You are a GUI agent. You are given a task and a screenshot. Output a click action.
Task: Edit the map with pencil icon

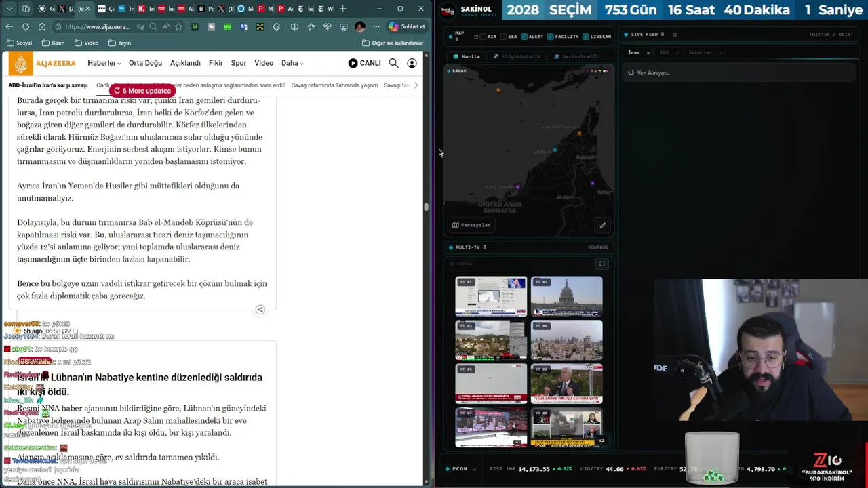click(602, 225)
